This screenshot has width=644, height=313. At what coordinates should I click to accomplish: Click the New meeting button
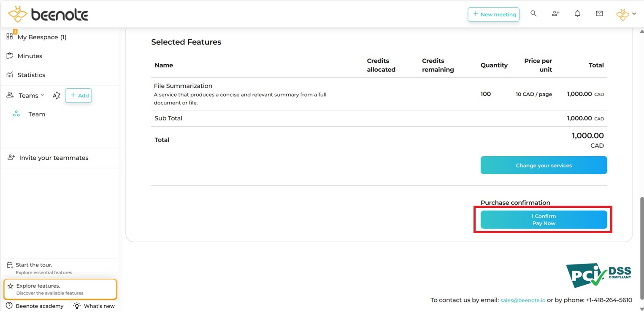[x=493, y=14]
